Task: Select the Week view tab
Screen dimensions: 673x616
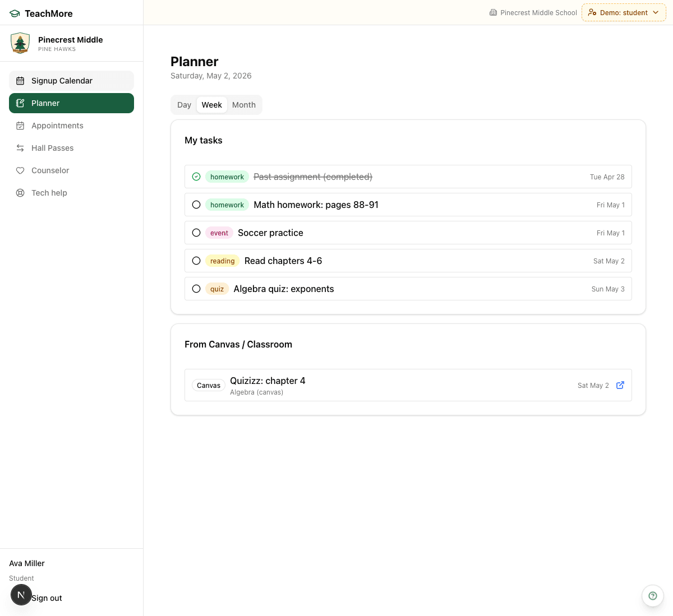Action: [x=212, y=105]
